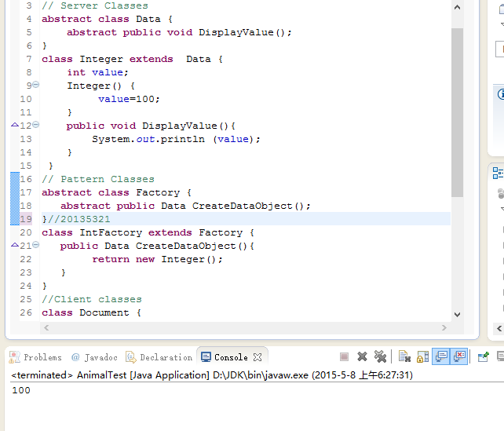Click horizontal scrollbar right arrow in editor
This screenshot has width=504, height=431.
point(444,327)
